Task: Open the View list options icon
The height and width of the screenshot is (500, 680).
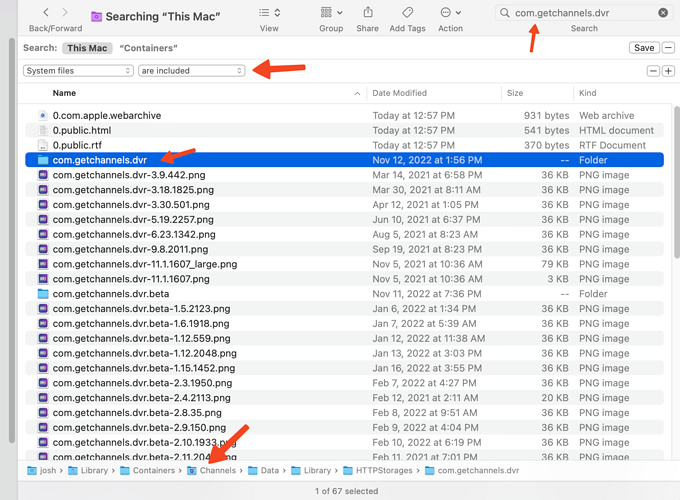Action: pyautogui.click(x=269, y=13)
